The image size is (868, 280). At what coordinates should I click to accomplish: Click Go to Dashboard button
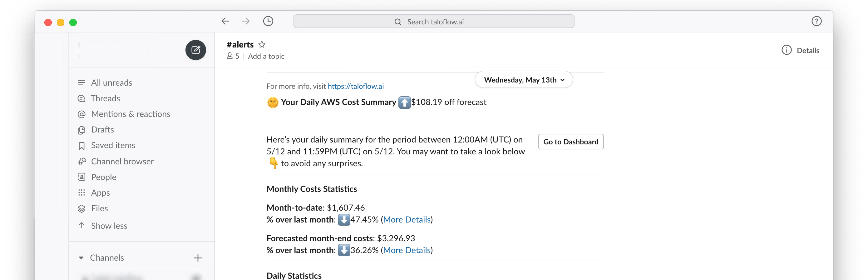click(570, 142)
